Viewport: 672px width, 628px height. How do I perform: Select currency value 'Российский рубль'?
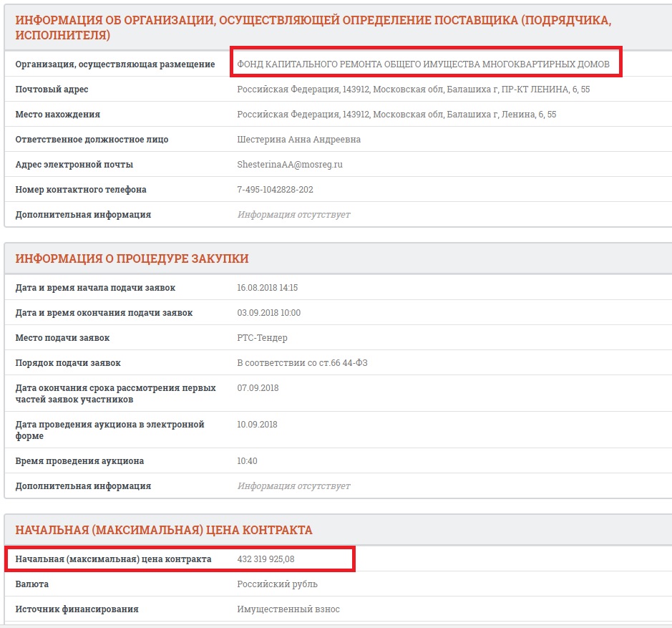[277, 584]
